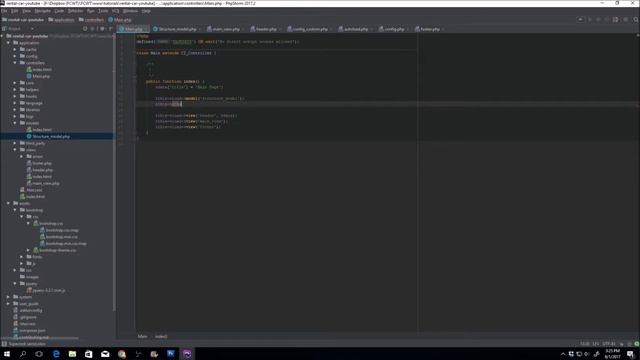Image resolution: width=640 pixels, height=360 pixels.
Task: Collapse the controllers folder
Action: click(x=15, y=63)
